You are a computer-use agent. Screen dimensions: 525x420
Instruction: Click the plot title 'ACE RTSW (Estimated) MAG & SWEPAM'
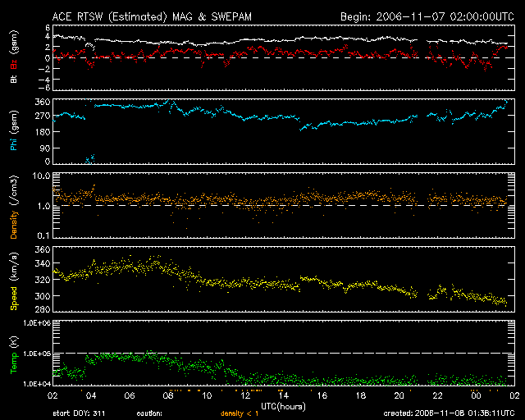pyautogui.click(x=152, y=16)
